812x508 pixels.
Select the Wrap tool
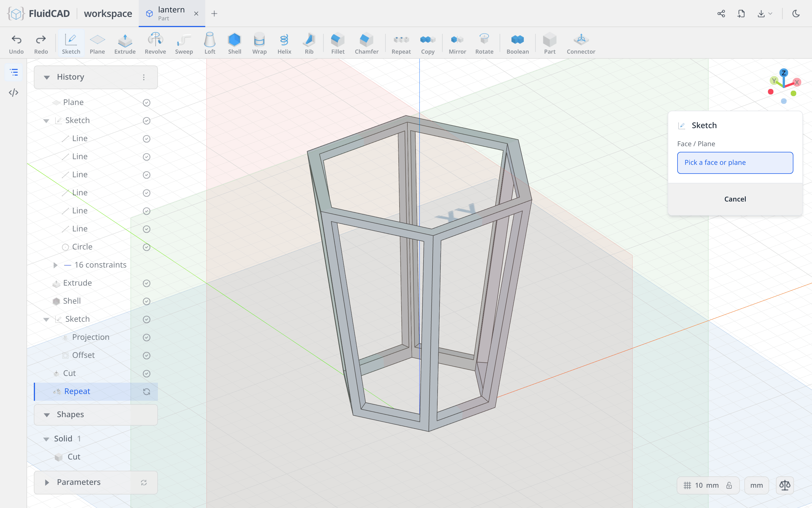point(259,44)
